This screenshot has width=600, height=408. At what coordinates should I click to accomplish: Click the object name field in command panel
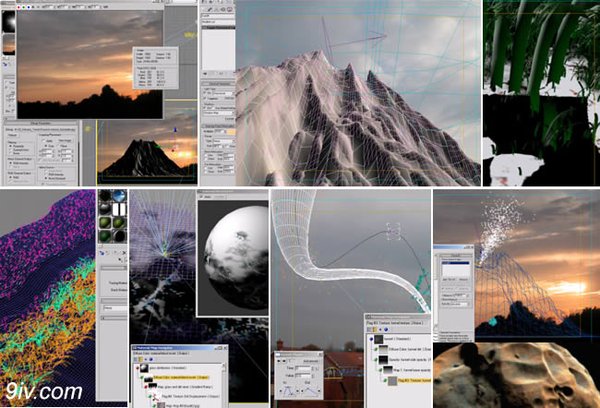(218, 16)
